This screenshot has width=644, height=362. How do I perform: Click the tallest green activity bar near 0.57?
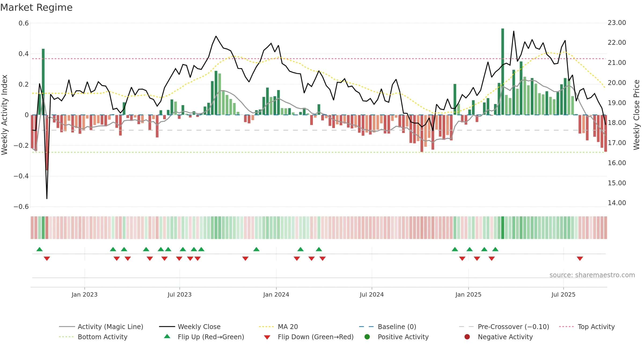click(x=503, y=72)
